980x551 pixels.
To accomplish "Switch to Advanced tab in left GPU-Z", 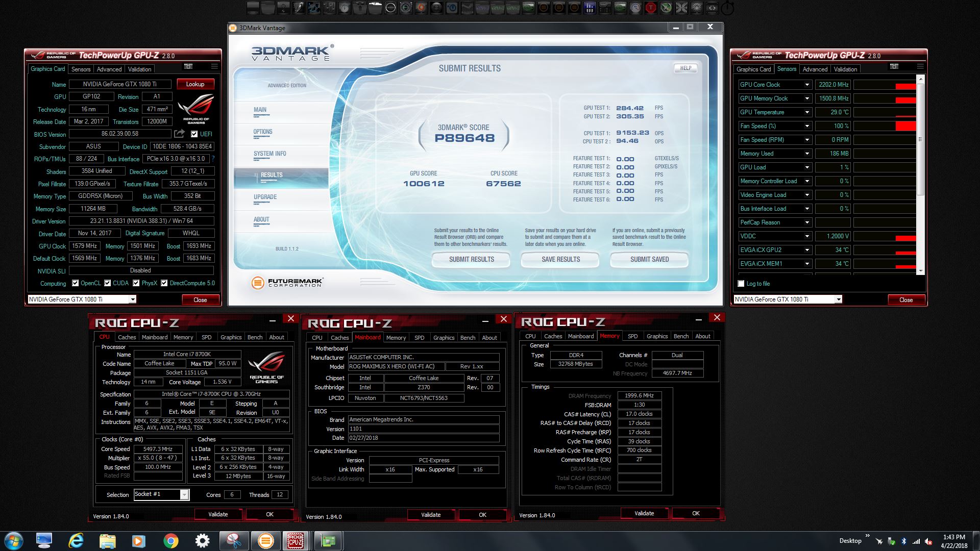I will point(109,69).
